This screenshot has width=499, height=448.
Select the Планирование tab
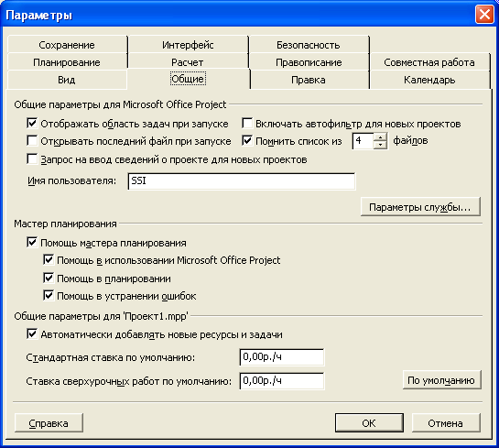pos(67,62)
